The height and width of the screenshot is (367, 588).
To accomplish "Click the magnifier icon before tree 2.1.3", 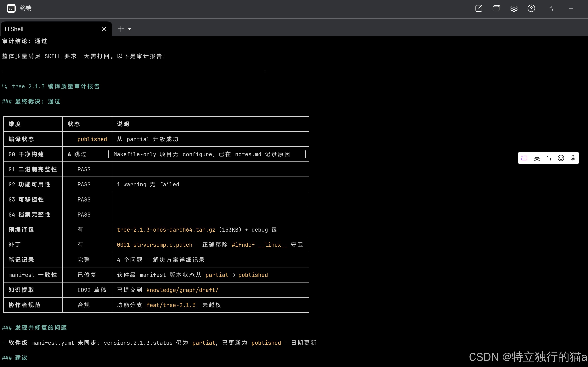I will pos(5,86).
